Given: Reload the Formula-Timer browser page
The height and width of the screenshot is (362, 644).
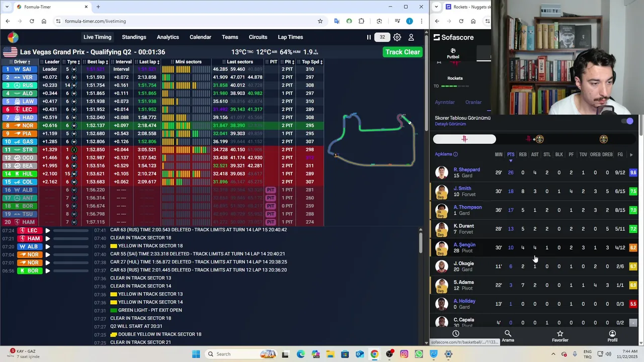Looking at the screenshot, I should click(x=32, y=21).
